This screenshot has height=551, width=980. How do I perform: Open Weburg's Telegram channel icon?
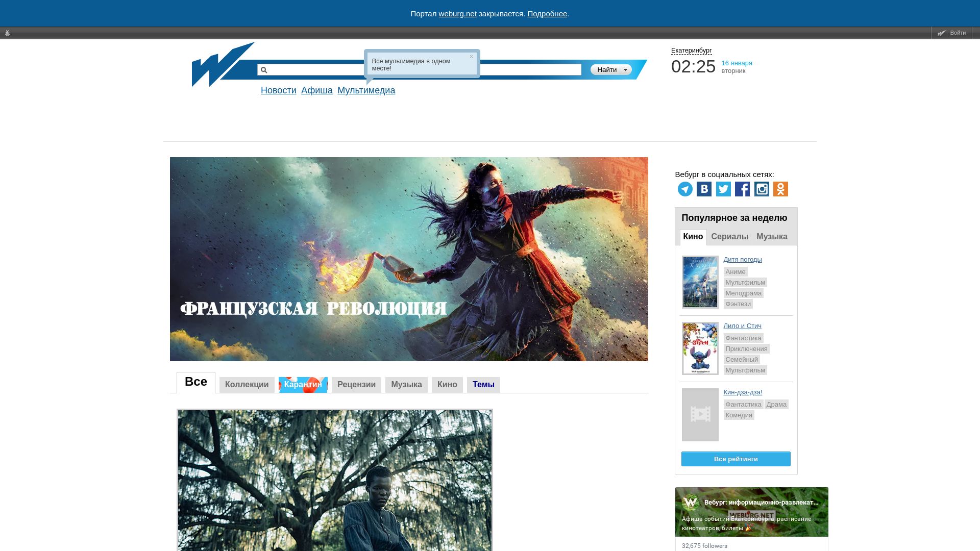(x=685, y=189)
